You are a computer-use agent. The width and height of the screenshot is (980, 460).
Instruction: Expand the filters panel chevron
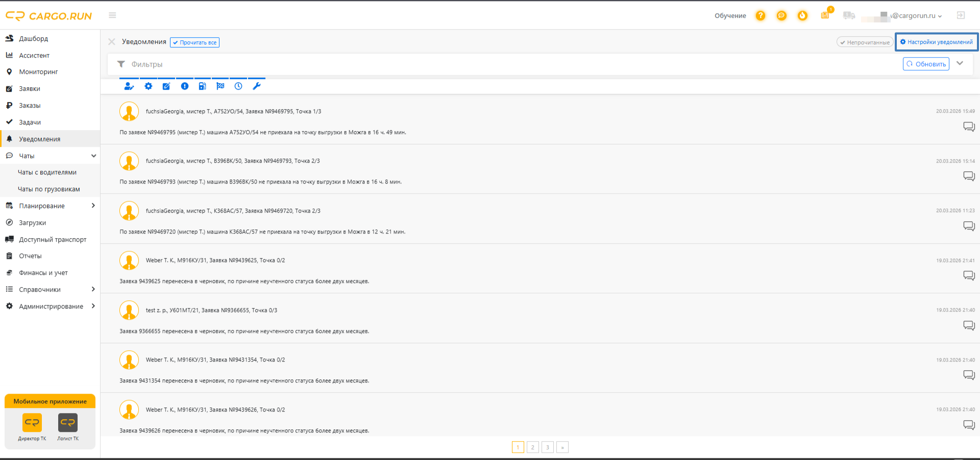(960, 63)
